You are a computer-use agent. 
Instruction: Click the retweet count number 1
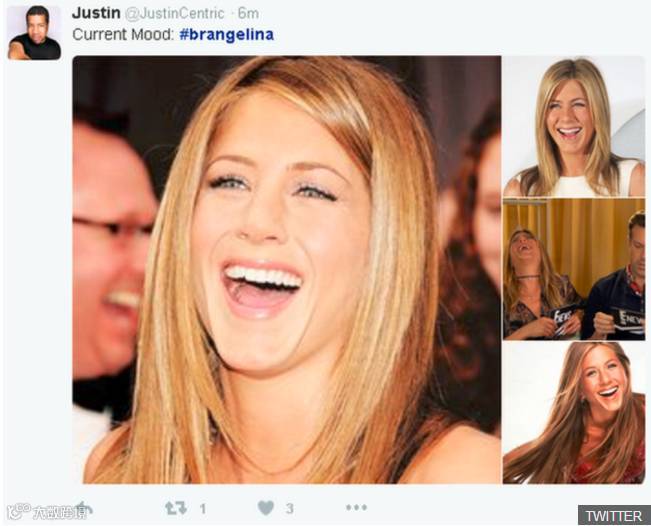point(203,509)
